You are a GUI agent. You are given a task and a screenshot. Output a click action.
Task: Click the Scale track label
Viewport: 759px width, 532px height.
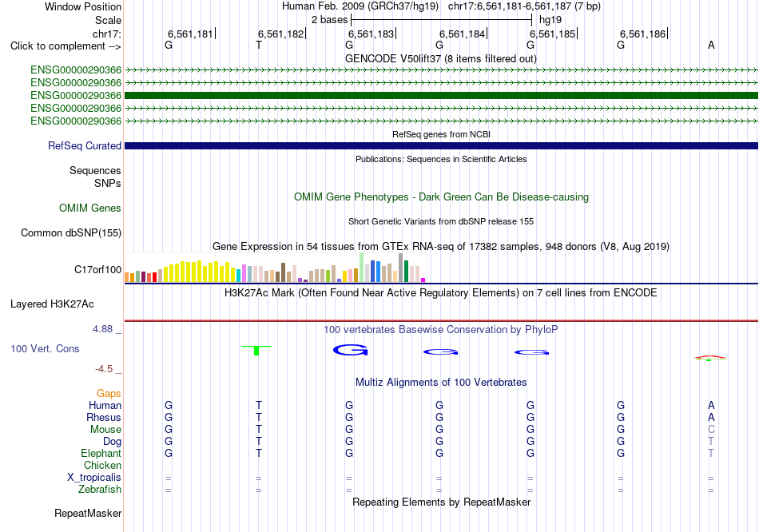[x=108, y=20]
